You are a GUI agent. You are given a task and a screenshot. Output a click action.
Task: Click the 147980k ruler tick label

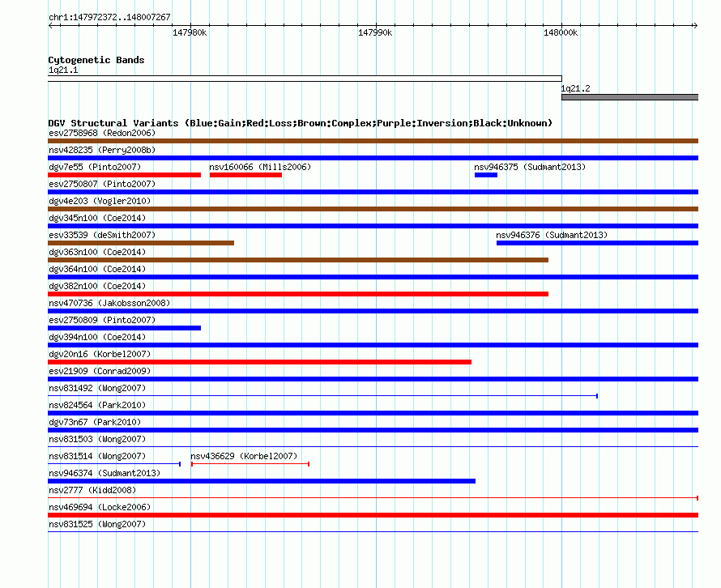coord(190,32)
